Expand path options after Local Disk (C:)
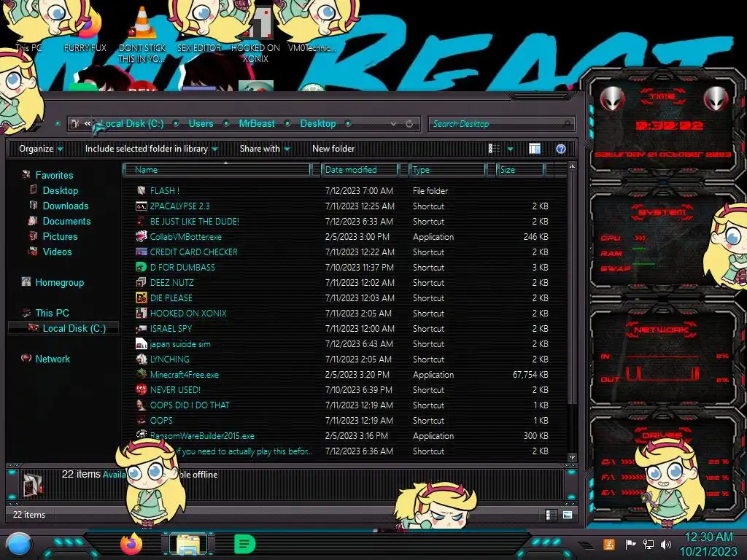This screenshot has height=560, width=747. (x=176, y=123)
